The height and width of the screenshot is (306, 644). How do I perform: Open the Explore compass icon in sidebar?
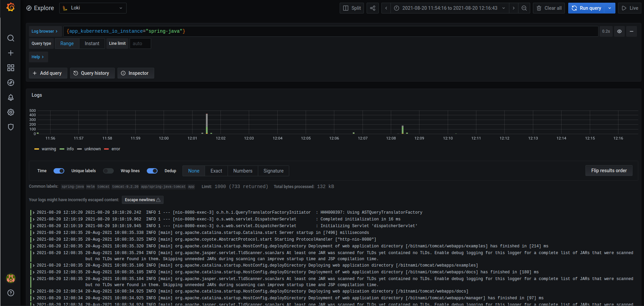[11, 83]
